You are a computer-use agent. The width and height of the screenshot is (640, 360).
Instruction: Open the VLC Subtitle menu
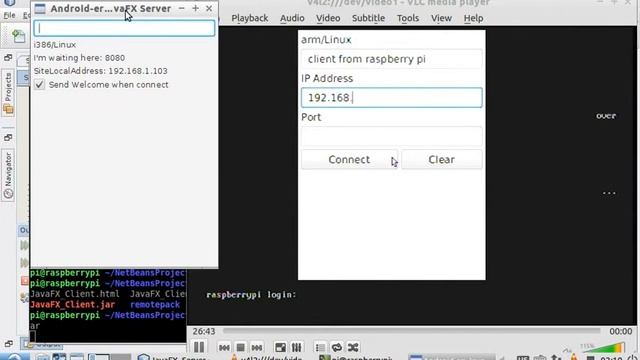368,18
